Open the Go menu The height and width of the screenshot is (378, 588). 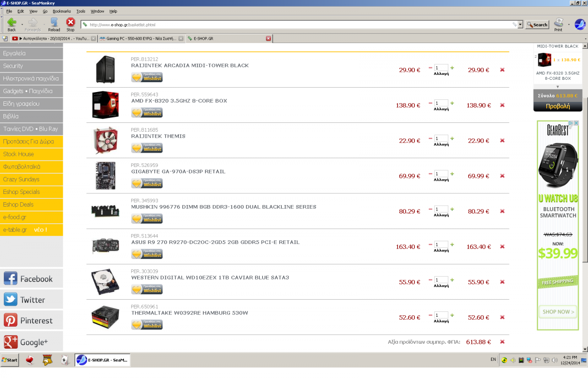pos(45,11)
